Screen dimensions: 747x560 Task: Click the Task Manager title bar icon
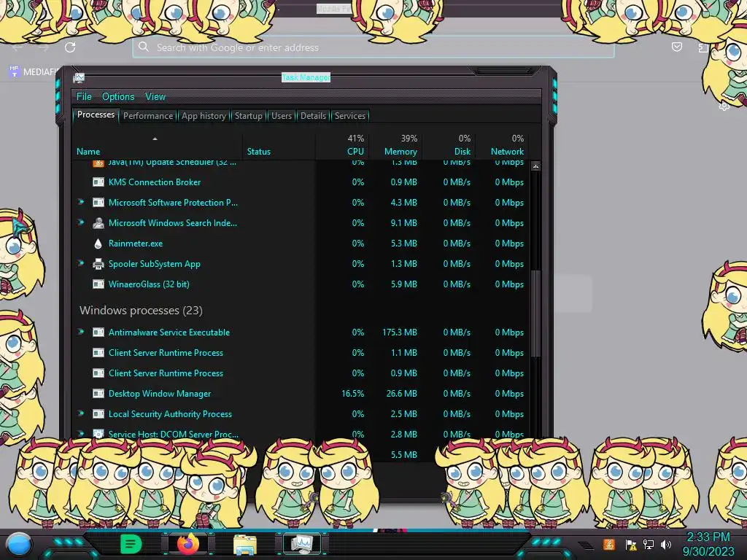coord(79,77)
